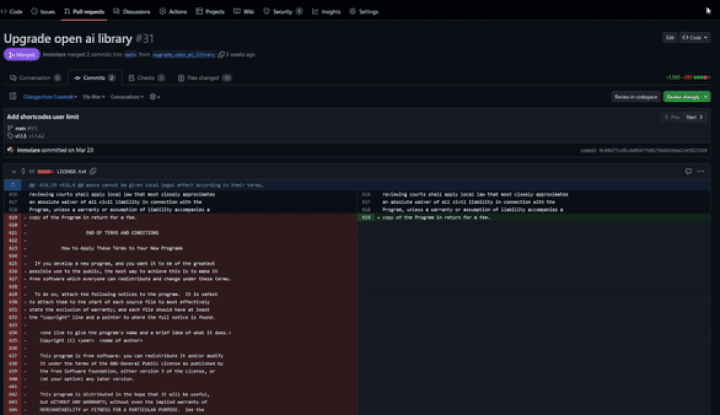Open the Review changes dropdown
Screen dimensions: 720x415
688,97
